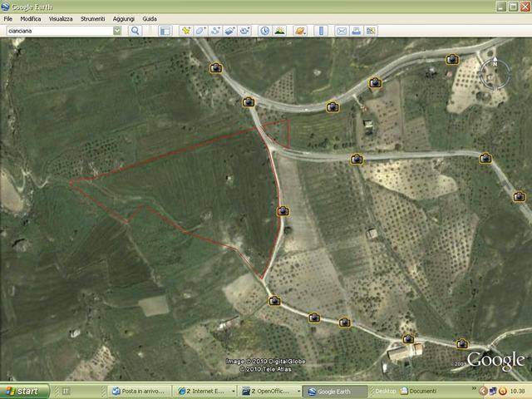Screen dimensions: 532x399
Task: Click the search magnifier button
Action: [135, 31]
